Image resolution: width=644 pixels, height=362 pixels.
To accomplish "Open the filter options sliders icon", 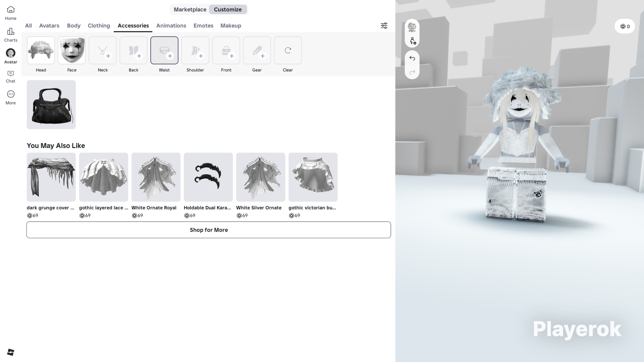I will 384,26.
